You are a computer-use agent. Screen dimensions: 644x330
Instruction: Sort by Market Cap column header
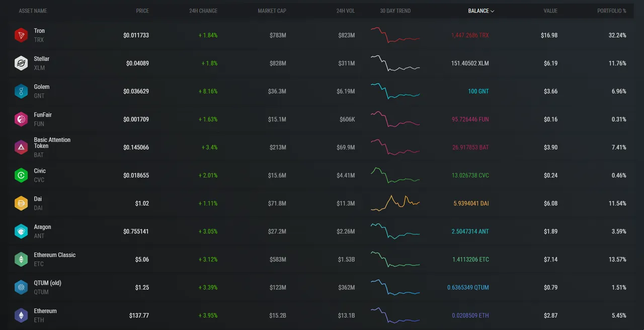[x=272, y=11]
